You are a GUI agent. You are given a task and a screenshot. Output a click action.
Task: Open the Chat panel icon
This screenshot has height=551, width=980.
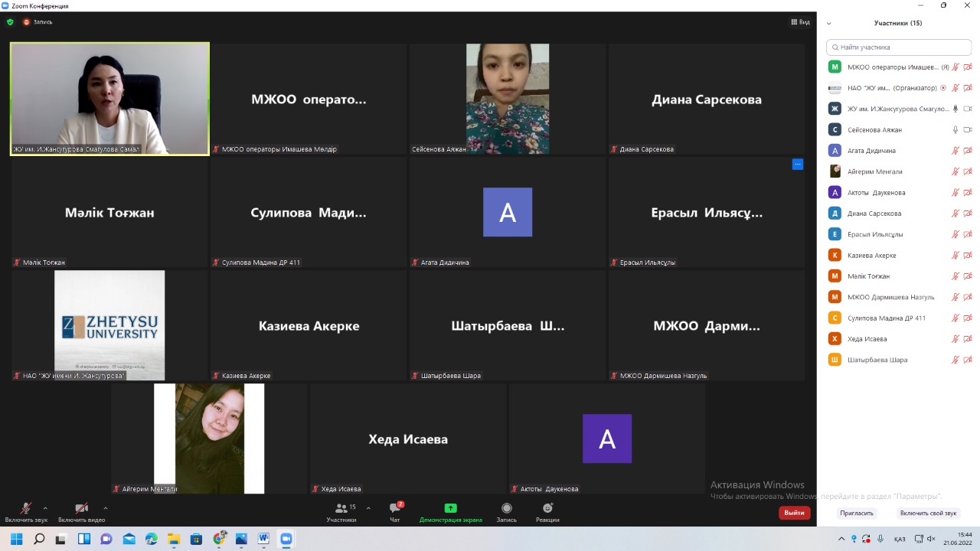click(395, 509)
